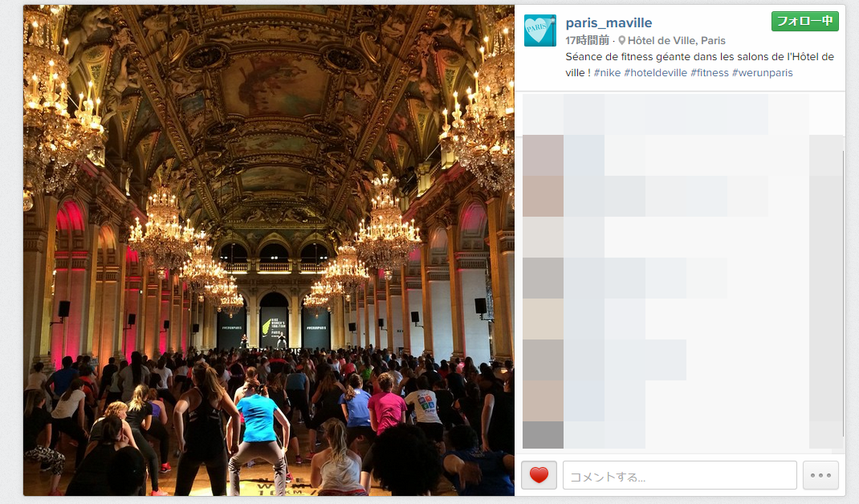Toggle the green フォロー中 follow button
The height and width of the screenshot is (504, 859).
point(804,22)
